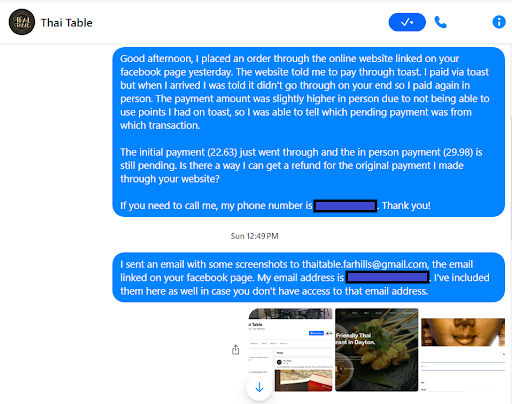Open the Thai Table page name
512x404 pixels.
tap(66, 23)
